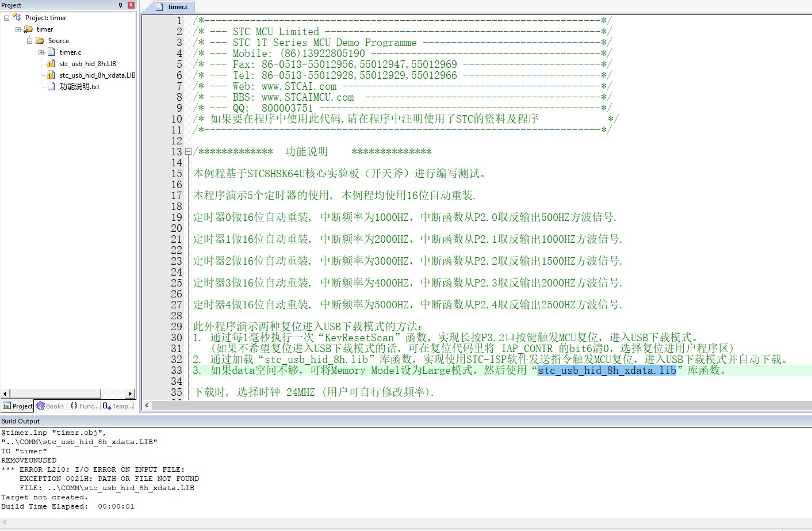Click the line 27 text about 定时器4 5000HZ
Viewport: 812px width, 531px height.
click(x=408, y=305)
